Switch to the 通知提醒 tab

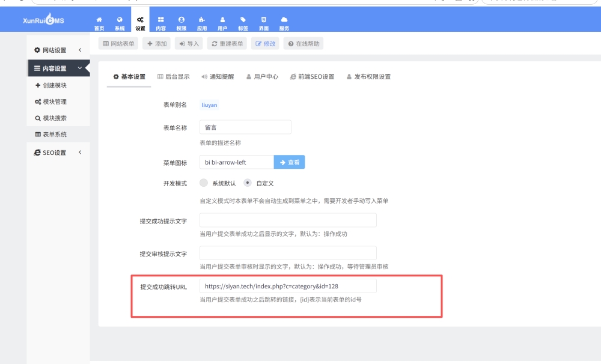click(x=218, y=77)
